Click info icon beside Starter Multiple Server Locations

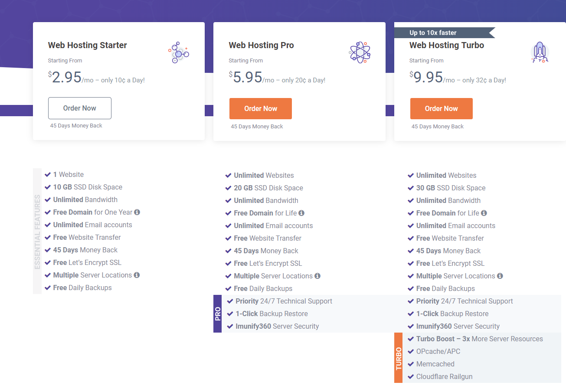(137, 275)
